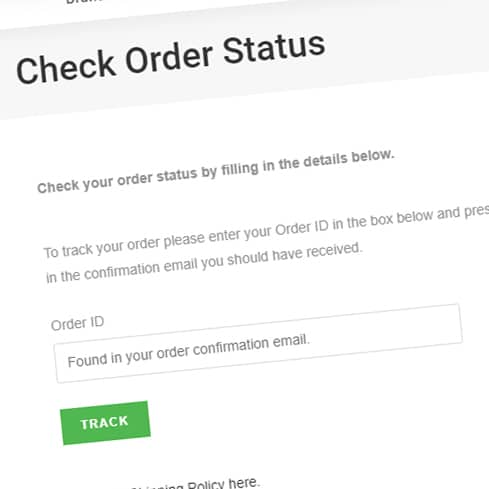Click the 'Found in your order confirmation email' placeholder
489x489 pixels.
(x=189, y=351)
